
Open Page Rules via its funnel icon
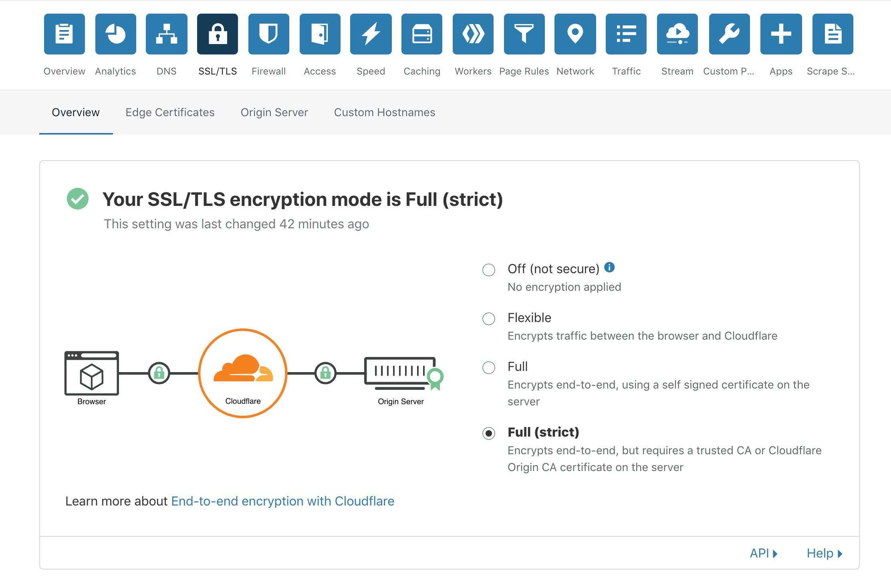coord(524,34)
